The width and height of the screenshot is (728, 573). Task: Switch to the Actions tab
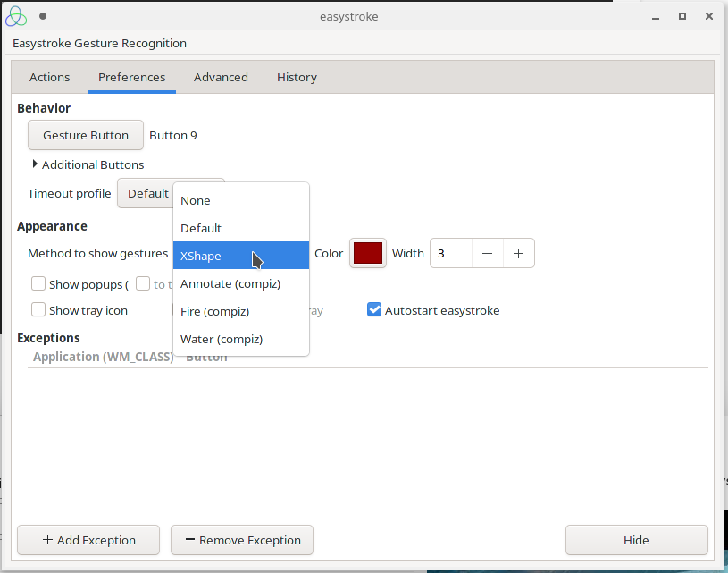pyautogui.click(x=50, y=77)
